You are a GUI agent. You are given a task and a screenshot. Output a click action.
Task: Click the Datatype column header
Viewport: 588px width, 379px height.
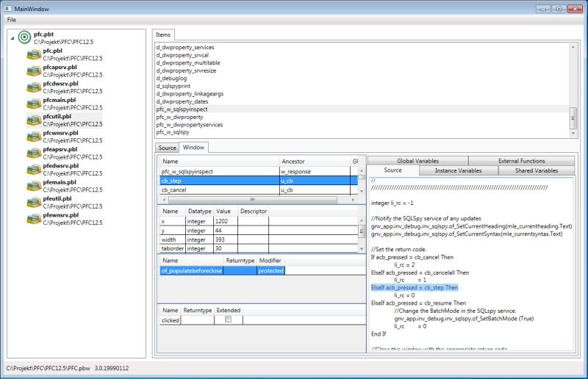199,211
